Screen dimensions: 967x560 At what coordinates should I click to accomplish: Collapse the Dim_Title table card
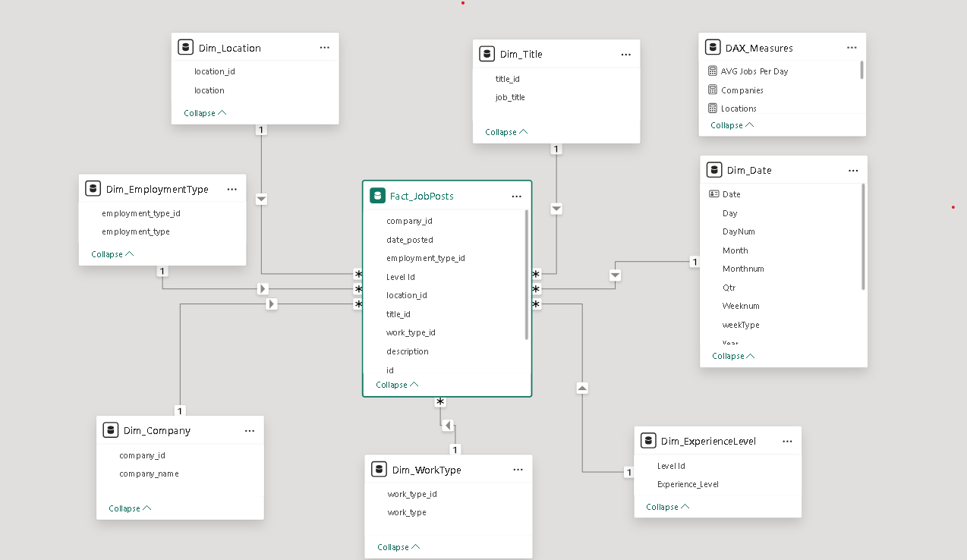click(x=506, y=132)
